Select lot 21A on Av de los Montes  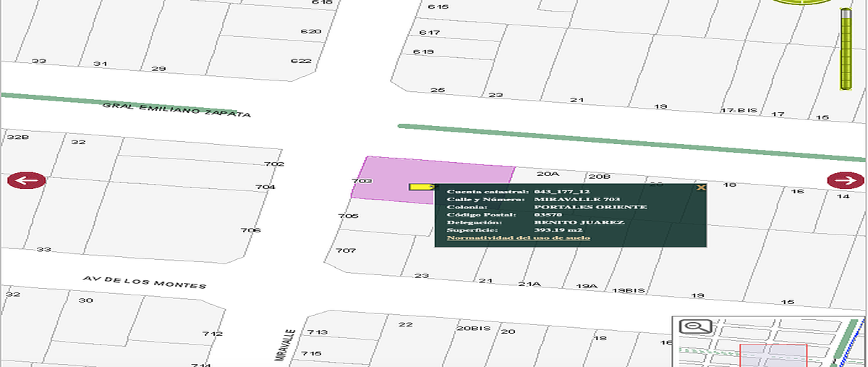(529, 283)
